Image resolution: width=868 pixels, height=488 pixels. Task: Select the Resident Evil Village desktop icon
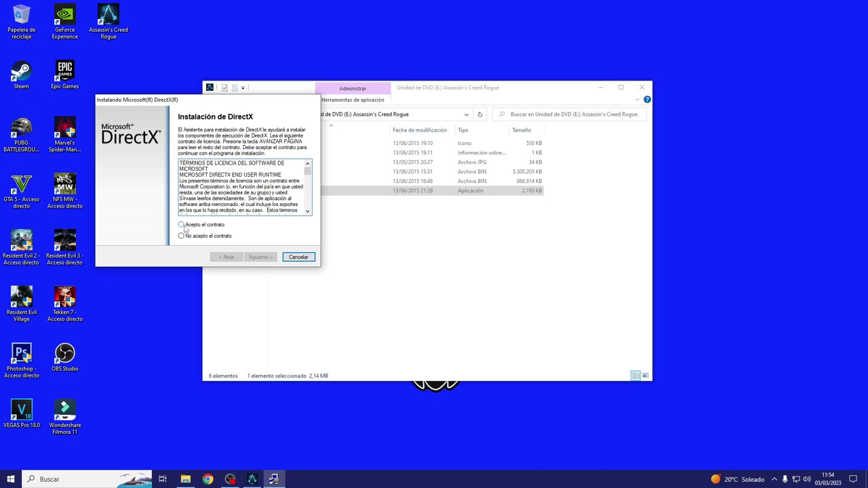[x=22, y=304]
